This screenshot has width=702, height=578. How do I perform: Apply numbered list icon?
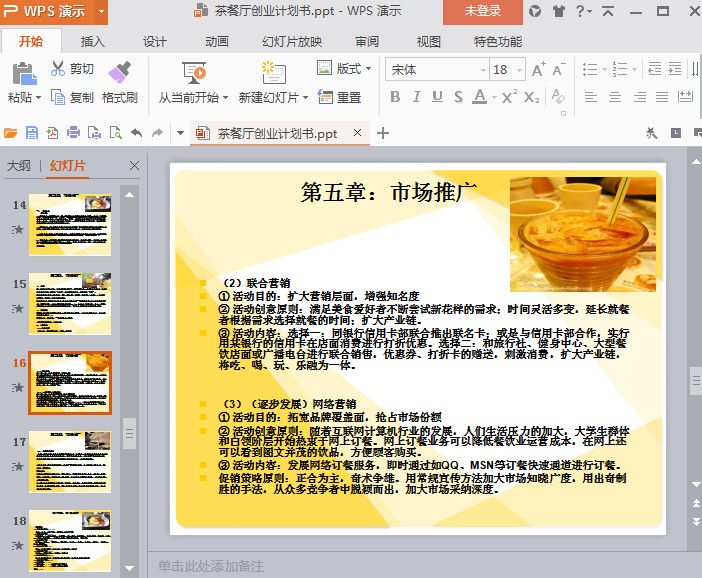point(620,69)
